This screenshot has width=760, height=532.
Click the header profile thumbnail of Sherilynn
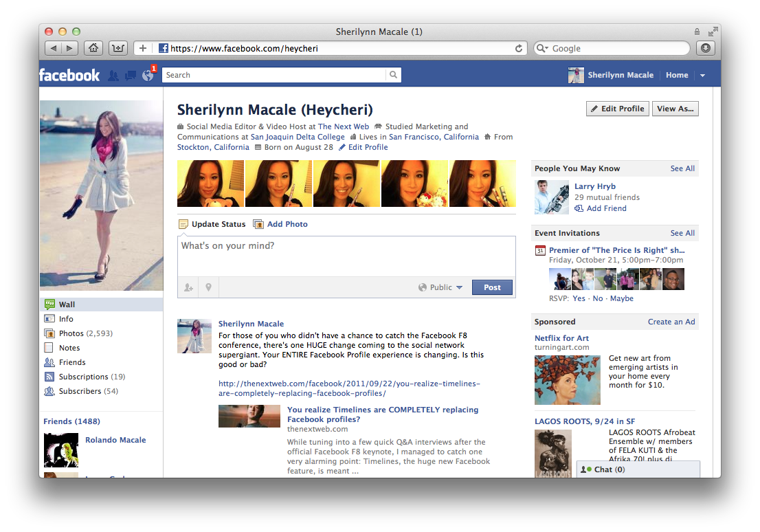[576, 75]
